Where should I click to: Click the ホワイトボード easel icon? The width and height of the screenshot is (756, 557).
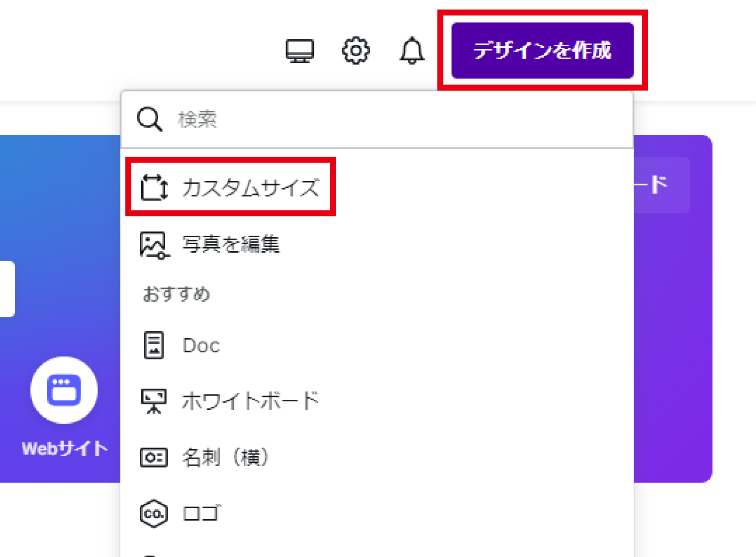click(x=154, y=401)
